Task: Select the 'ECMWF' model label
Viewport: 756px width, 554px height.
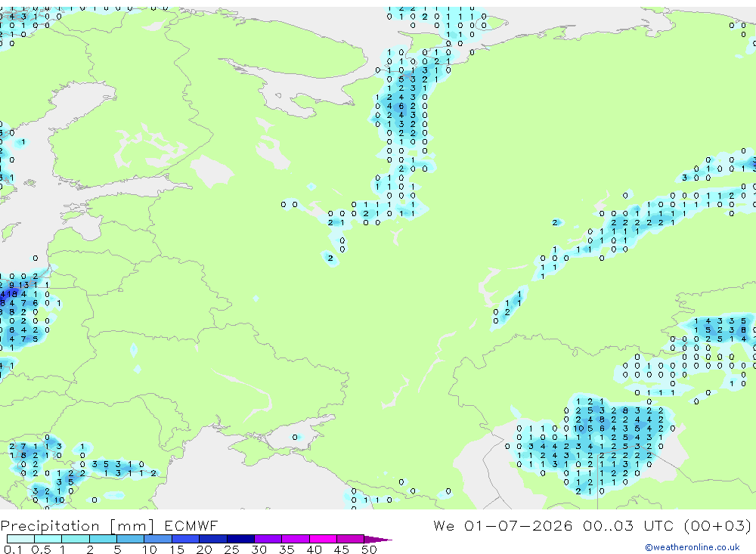Action: point(191,525)
